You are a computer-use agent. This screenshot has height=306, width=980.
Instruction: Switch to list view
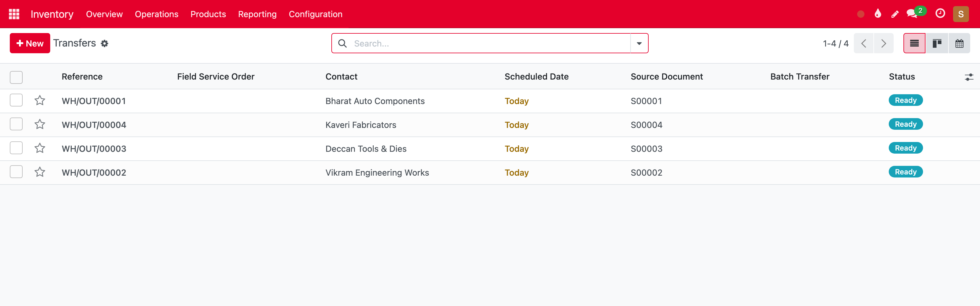click(x=914, y=43)
